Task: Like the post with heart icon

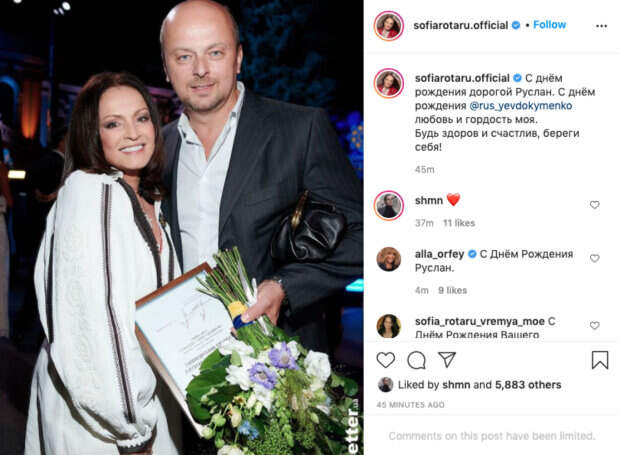Action: click(x=386, y=360)
